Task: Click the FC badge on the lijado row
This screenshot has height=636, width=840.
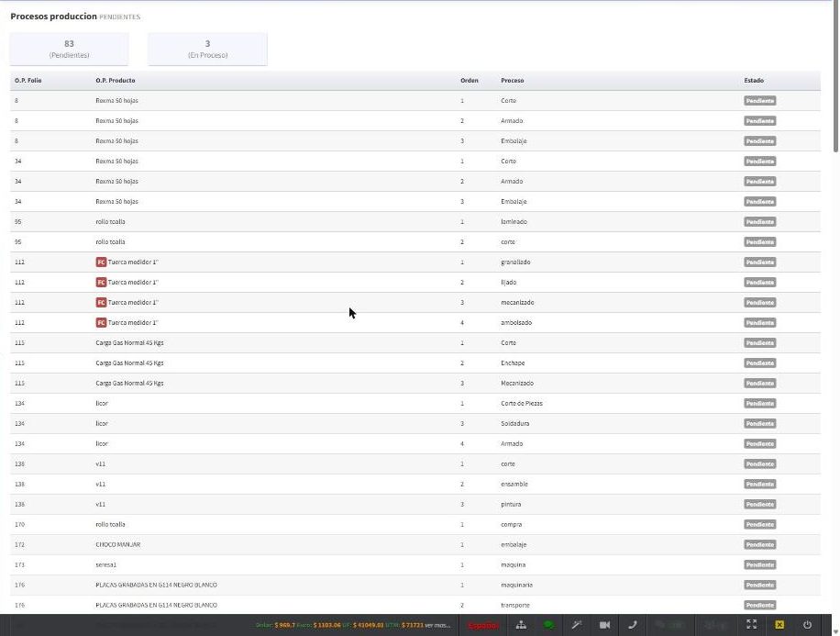Action: click(101, 282)
